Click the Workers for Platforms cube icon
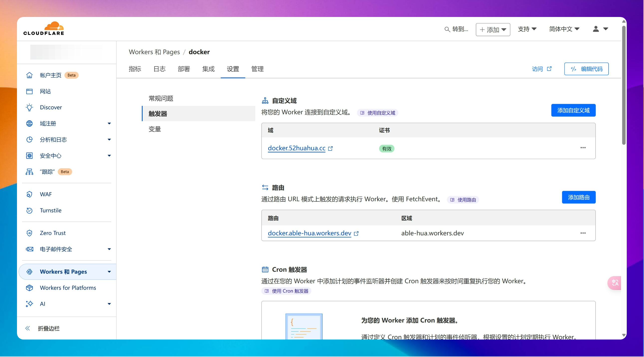Image resolution: width=644 pixels, height=357 pixels. pos(29,288)
